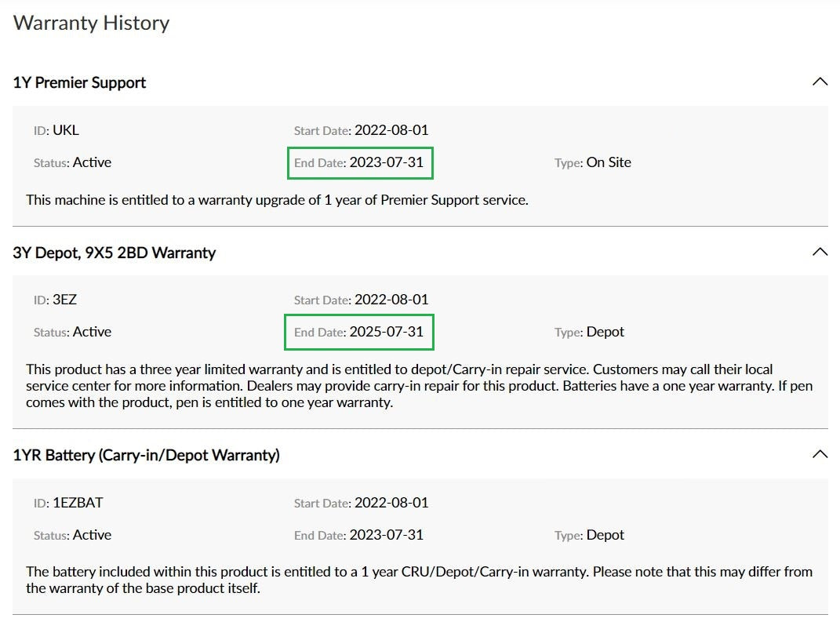Click the UKL warranty ID
Screen dimensions: 840x622
click(x=65, y=130)
